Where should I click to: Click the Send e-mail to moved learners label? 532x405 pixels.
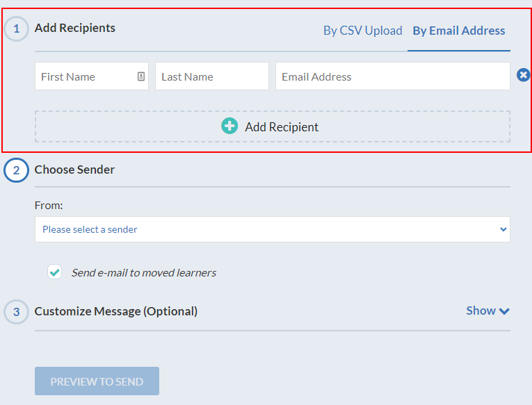pos(143,273)
